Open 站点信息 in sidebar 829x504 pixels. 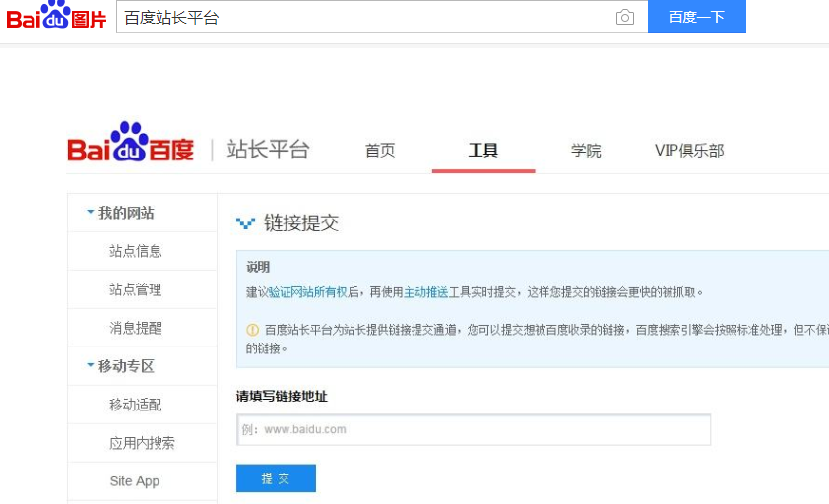click(x=135, y=251)
